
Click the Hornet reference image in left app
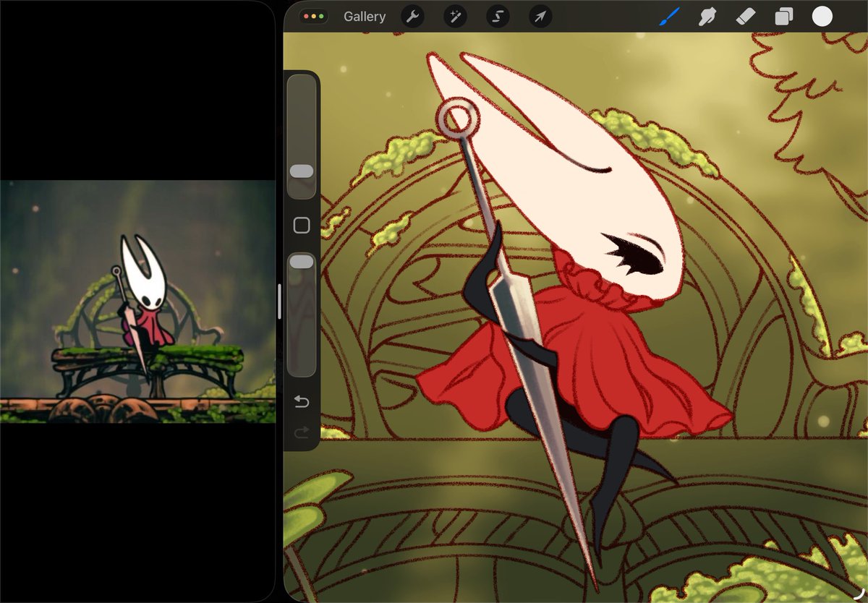[137, 301]
